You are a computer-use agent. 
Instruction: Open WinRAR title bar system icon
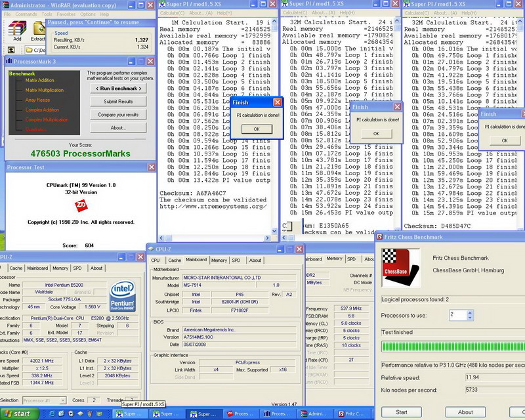pyautogui.click(x=6, y=5)
